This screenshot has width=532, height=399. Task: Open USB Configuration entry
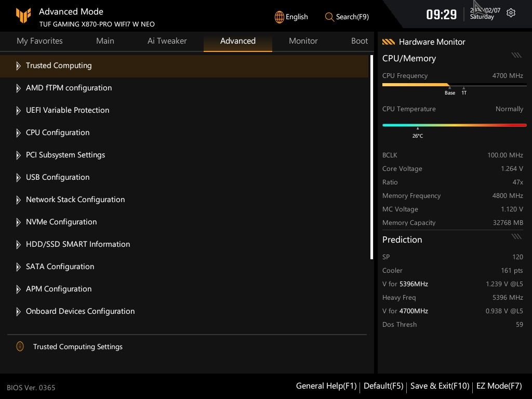(x=58, y=177)
